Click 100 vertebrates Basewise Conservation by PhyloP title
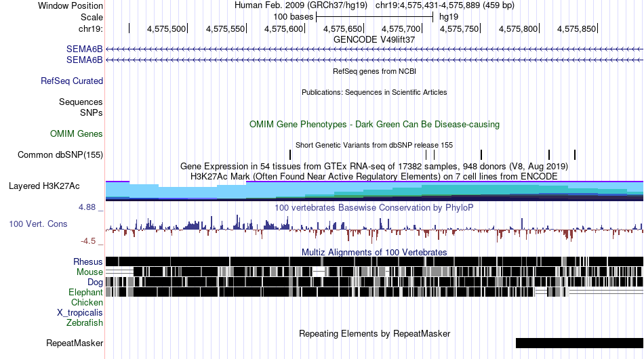 (374, 207)
